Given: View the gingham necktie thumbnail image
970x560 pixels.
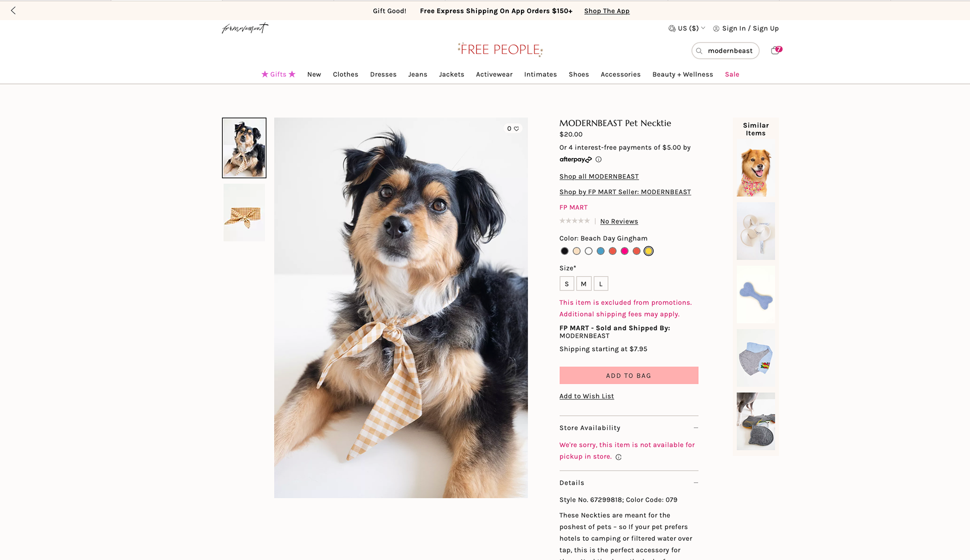Looking at the screenshot, I should (244, 212).
